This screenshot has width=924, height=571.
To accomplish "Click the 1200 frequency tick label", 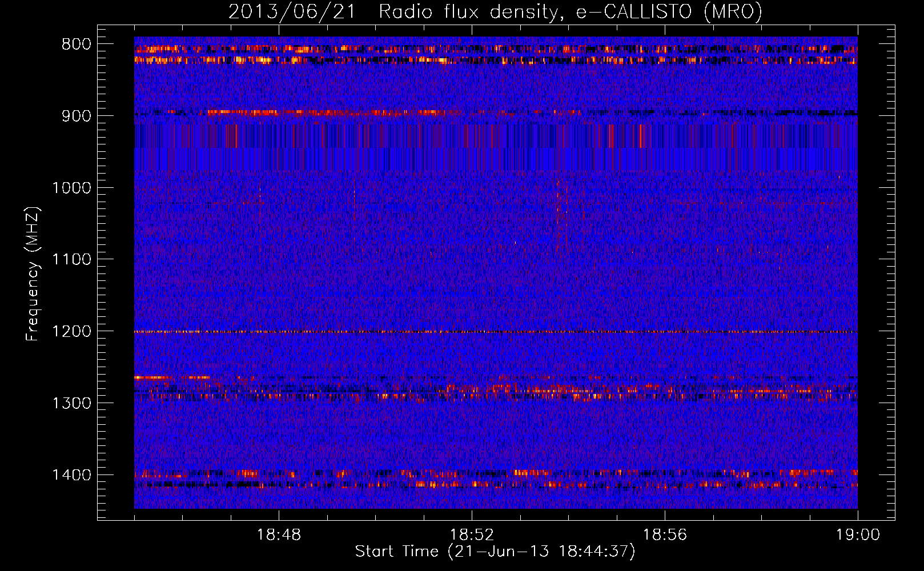I will [71, 331].
